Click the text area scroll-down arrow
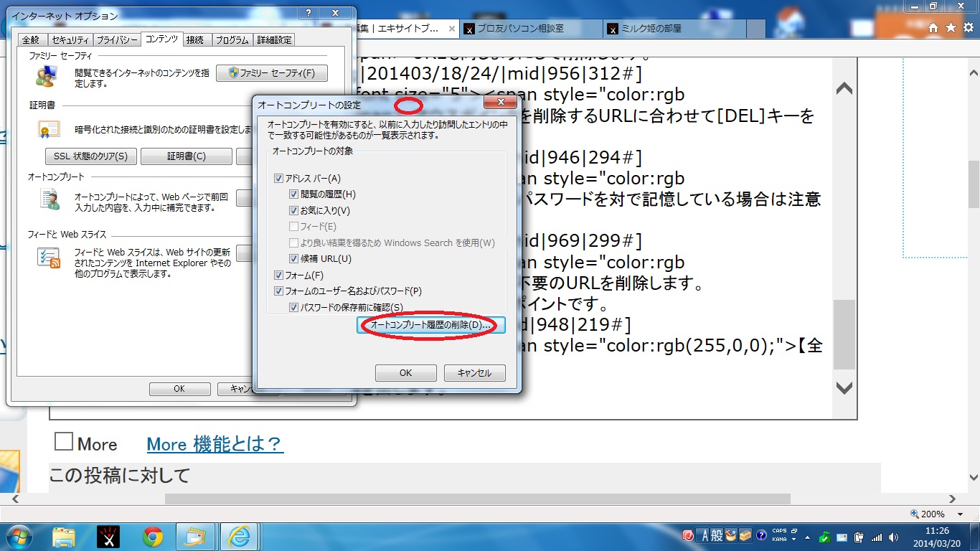 click(x=844, y=388)
